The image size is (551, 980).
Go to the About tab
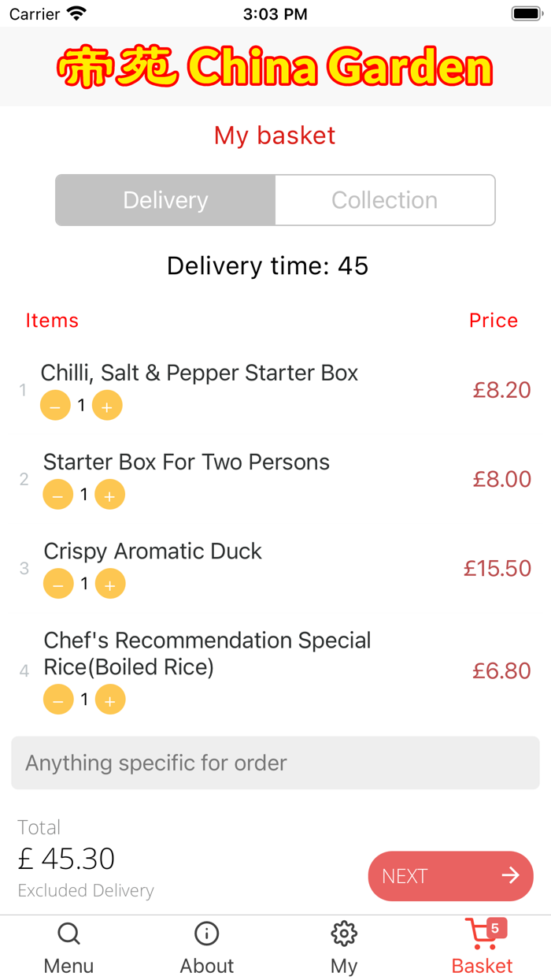tap(206, 948)
